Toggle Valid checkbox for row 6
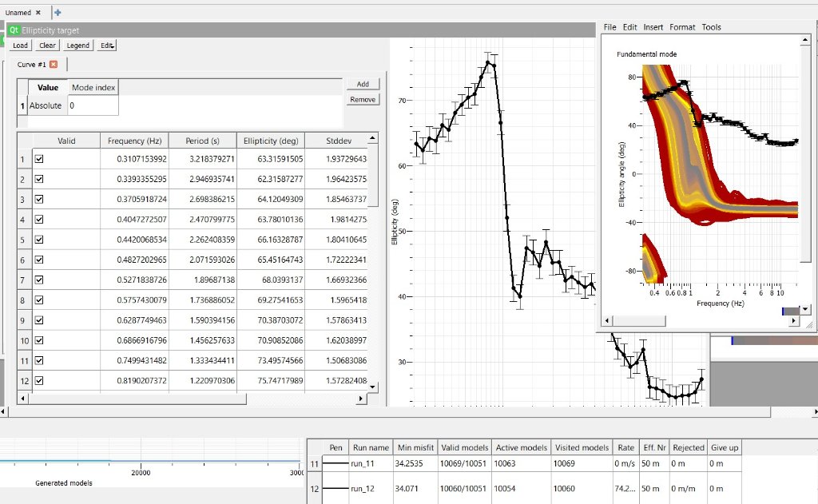The height and width of the screenshot is (504, 818). coord(38,260)
